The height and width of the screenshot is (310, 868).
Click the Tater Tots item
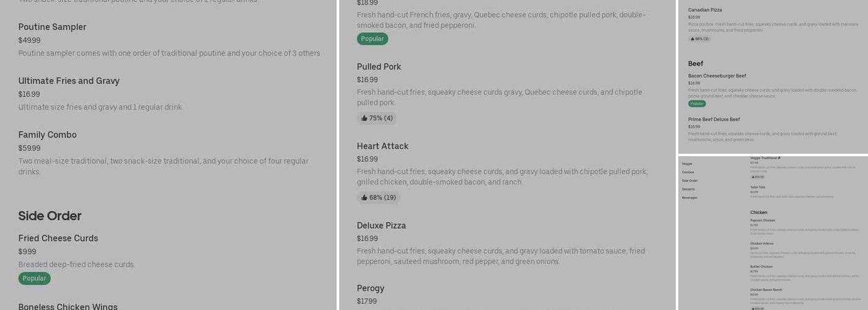758,187
